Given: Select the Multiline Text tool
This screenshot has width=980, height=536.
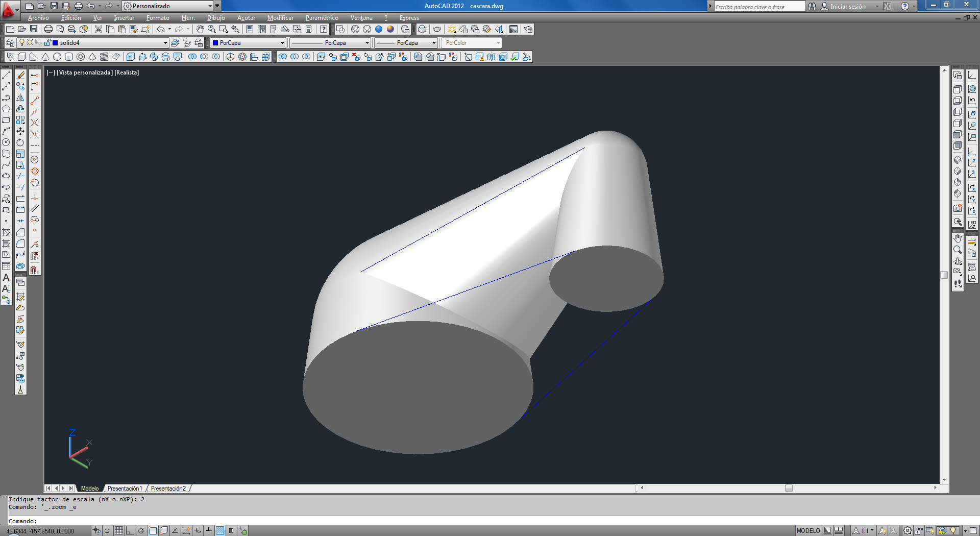Looking at the screenshot, I should click(x=6, y=278).
